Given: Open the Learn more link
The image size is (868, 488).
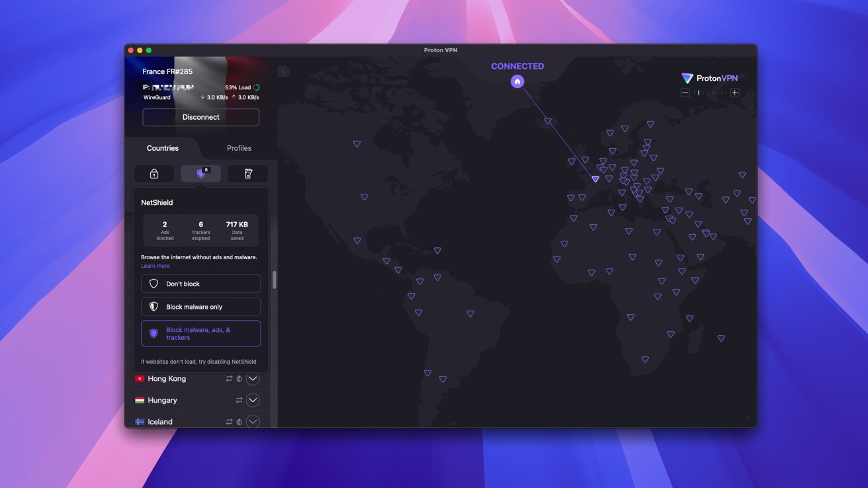Looking at the screenshot, I should point(155,266).
